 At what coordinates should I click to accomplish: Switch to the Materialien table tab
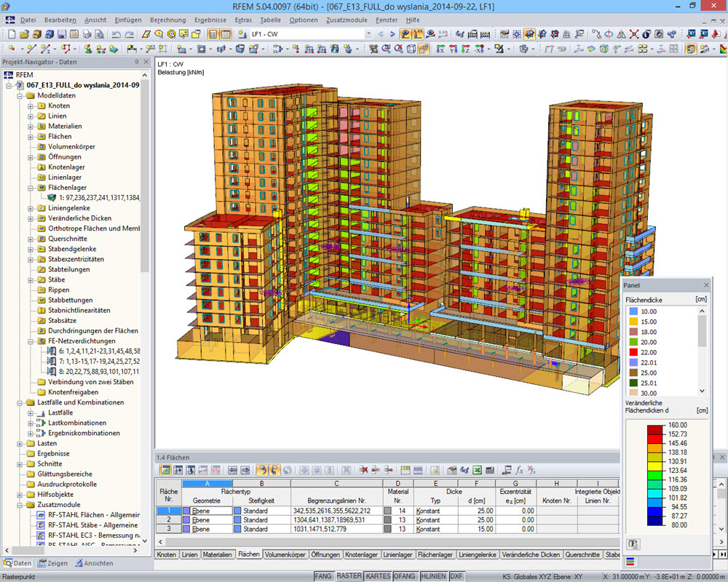[x=218, y=554]
